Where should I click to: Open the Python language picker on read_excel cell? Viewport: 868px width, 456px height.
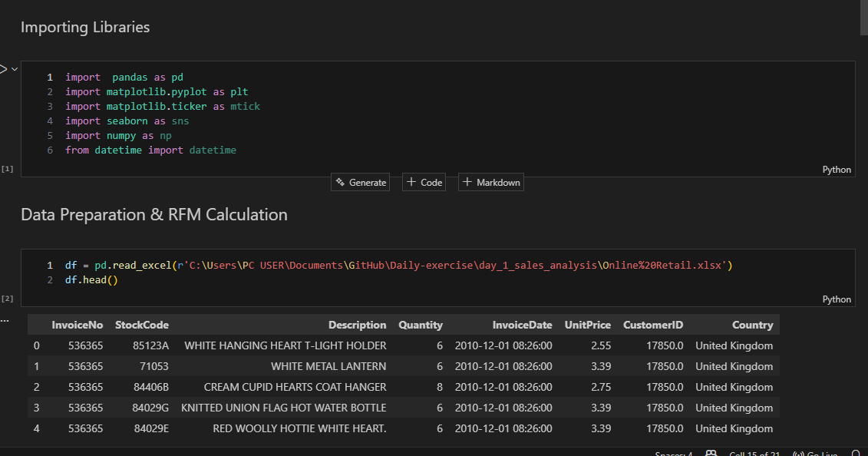point(836,299)
